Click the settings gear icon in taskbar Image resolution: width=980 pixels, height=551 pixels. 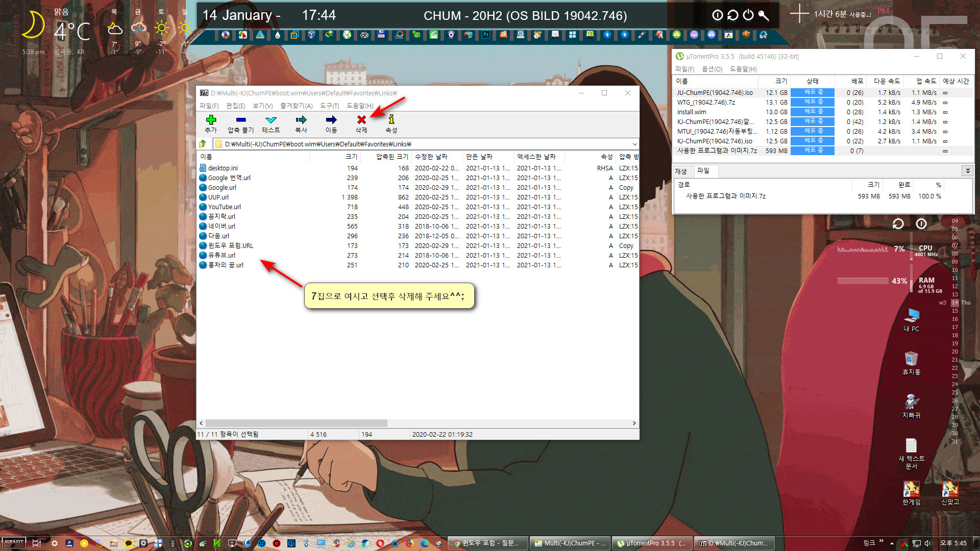pyautogui.click(x=55, y=543)
